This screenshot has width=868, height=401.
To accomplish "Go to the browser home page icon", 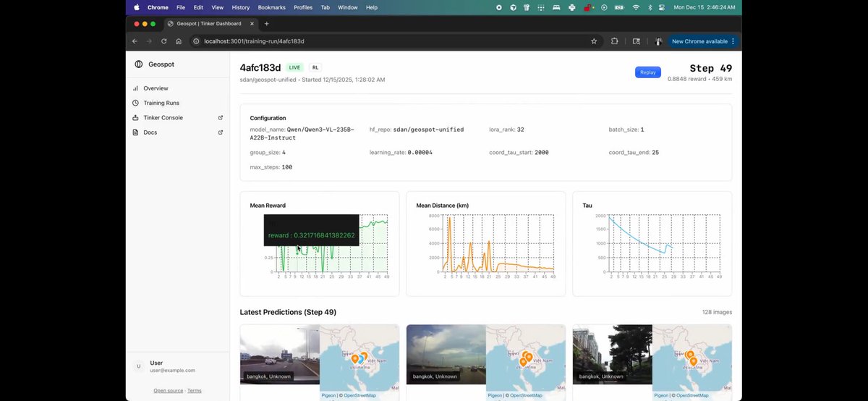I will (179, 41).
